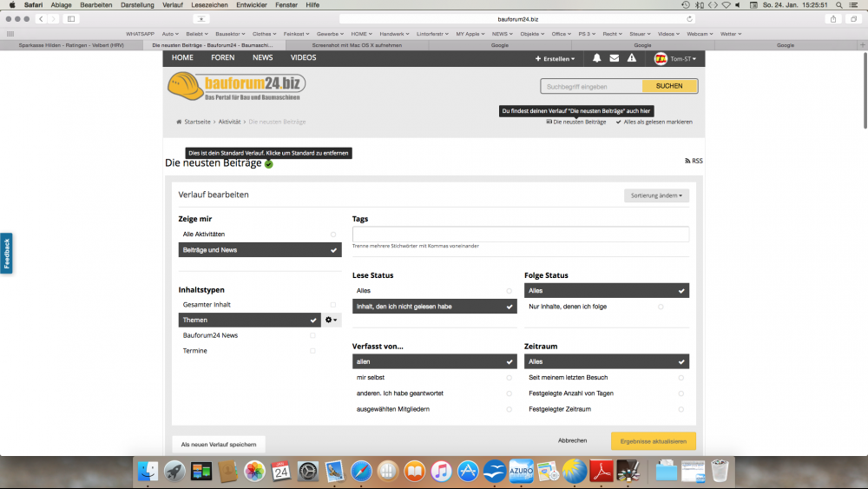Screen dimensions: 868x489
Task: Open Safari's 'Entwickler' menu
Action: pos(252,5)
